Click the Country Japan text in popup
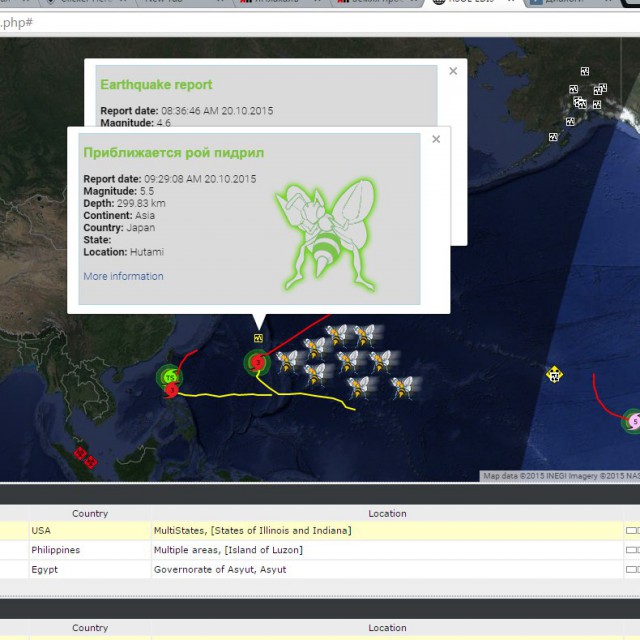The height and width of the screenshot is (640, 640). click(119, 228)
